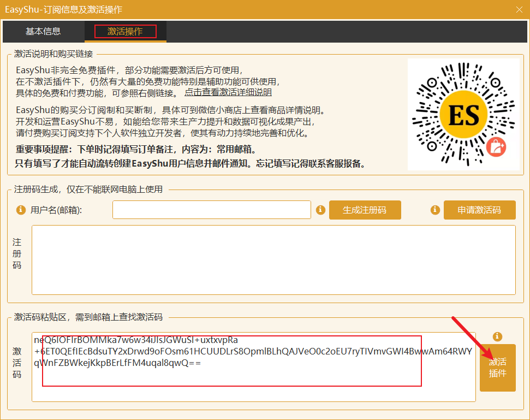This screenshot has width=530, height=420.
Task: Switch to the 基本信息 tab
Action: pyautogui.click(x=43, y=32)
